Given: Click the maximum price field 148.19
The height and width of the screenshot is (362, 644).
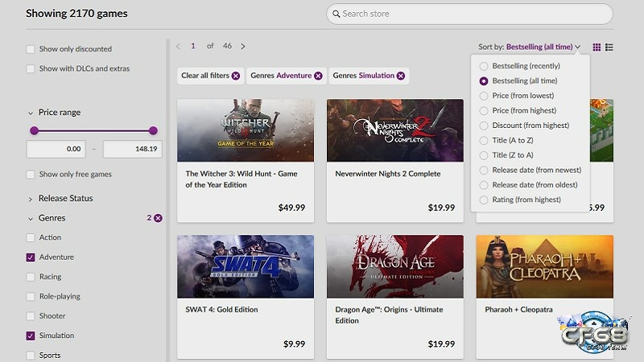Looking at the screenshot, I should (x=133, y=149).
